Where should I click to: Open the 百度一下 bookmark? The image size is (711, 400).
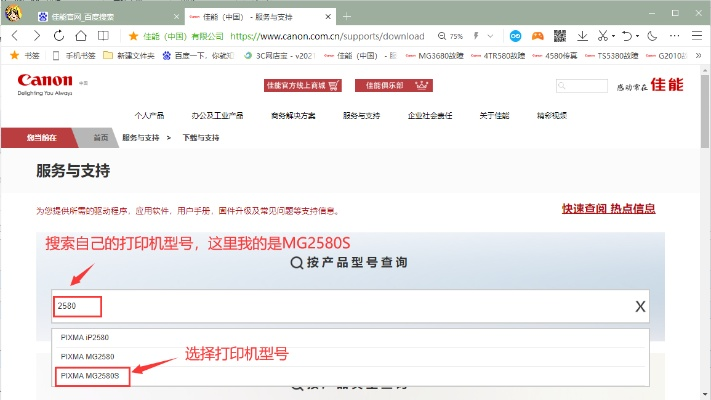pos(198,55)
